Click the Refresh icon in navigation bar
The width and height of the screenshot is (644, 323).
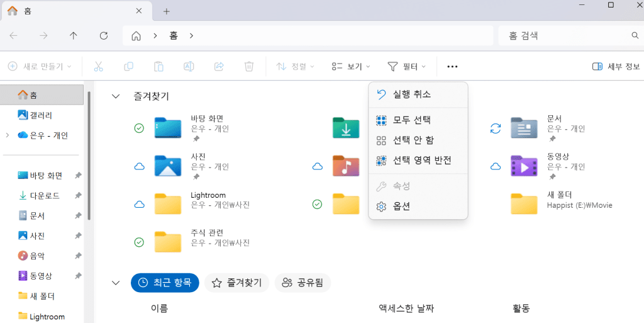tap(104, 36)
